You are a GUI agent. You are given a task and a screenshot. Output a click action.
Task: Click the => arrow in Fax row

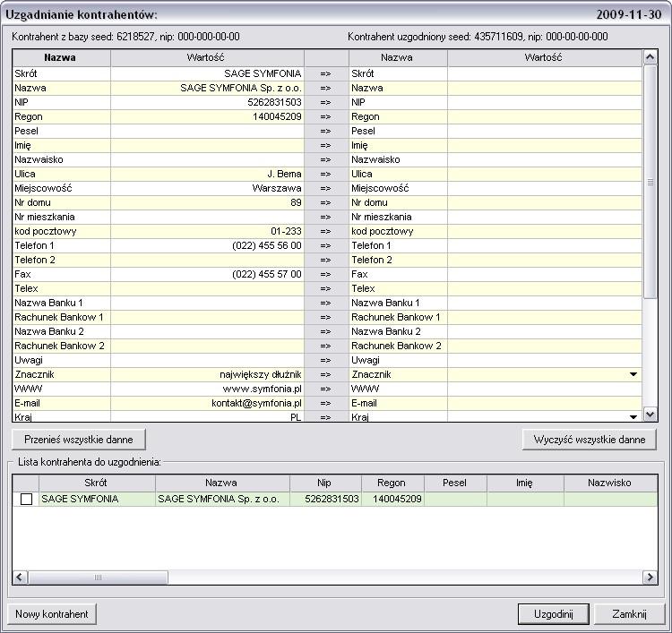point(326,274)
